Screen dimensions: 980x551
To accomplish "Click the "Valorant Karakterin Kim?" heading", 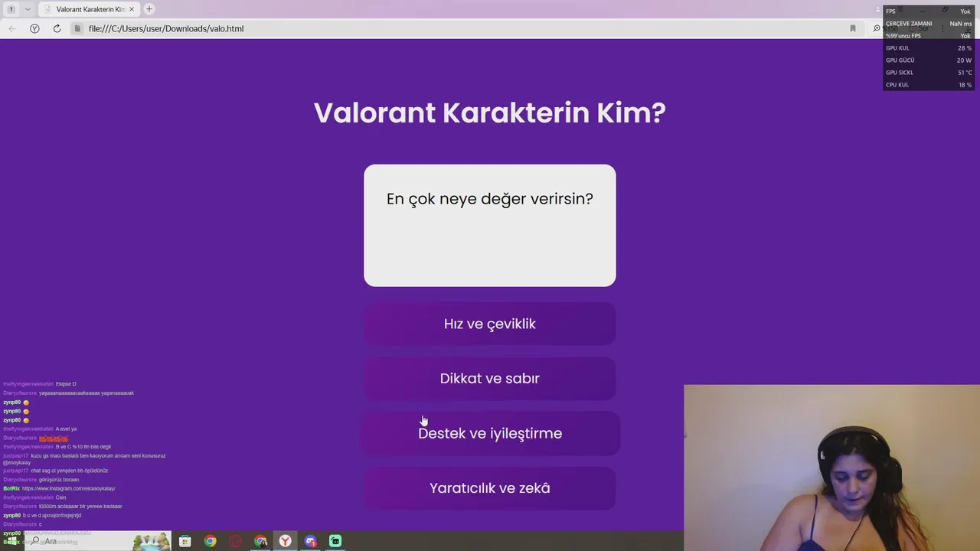I will click(490, 113).
